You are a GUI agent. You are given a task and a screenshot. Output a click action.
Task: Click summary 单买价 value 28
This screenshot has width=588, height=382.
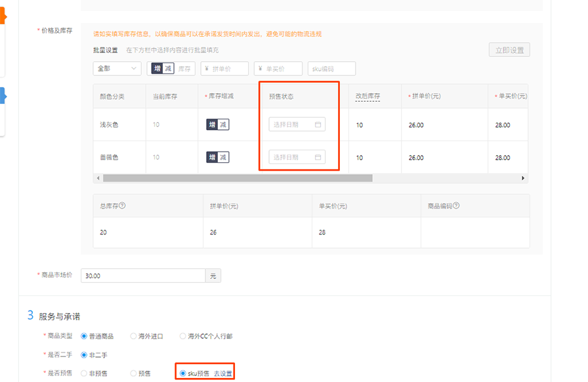tap(322, 232)
